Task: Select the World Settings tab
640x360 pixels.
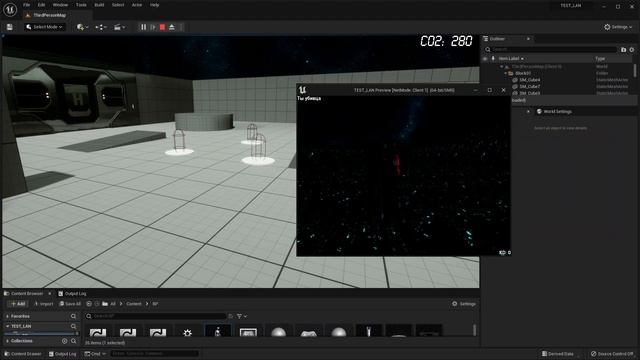Action: 554,111
